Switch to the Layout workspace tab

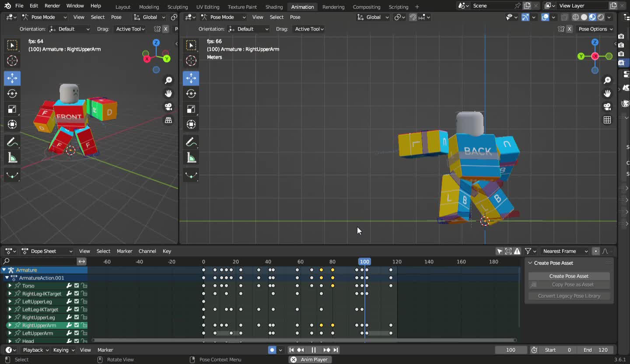(122, 7)
